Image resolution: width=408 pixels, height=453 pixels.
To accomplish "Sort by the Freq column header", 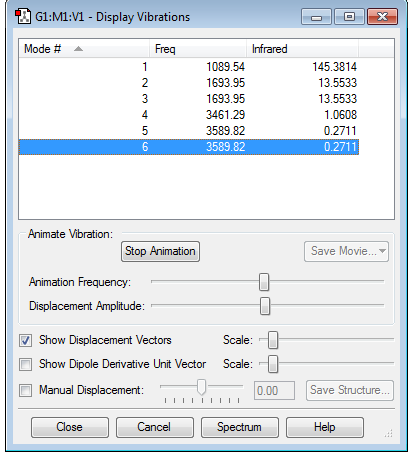I will tap(198, 49).
